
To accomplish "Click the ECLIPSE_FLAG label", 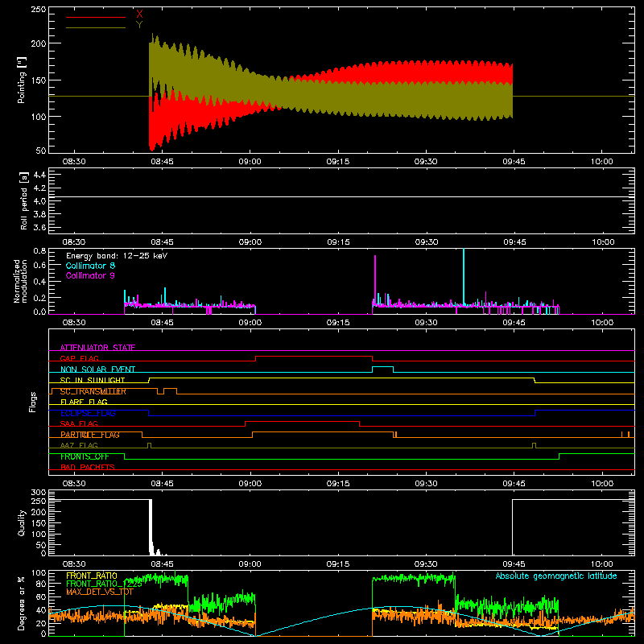I will pyautogui.click(x=88, y=413).
